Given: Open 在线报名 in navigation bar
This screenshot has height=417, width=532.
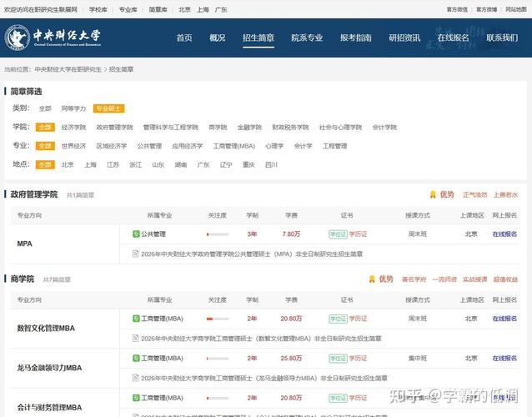Looking at the screenshot, I should pyautogui.click(x=453, y=38).
